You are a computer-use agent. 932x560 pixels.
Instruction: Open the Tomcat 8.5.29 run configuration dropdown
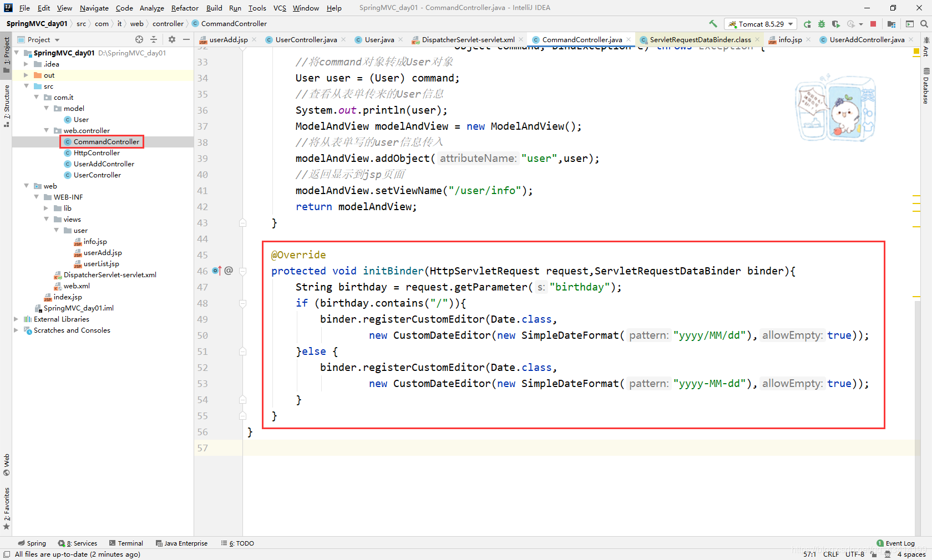(x=761, y=24)
